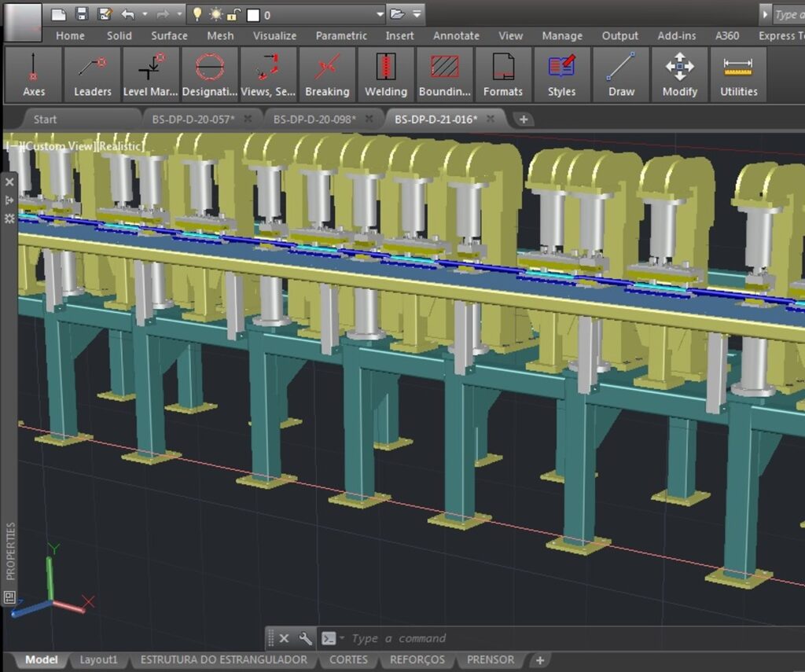Toggle the layer on/off lightbulb
Viewport: 805px width, 672px height.
197,14
